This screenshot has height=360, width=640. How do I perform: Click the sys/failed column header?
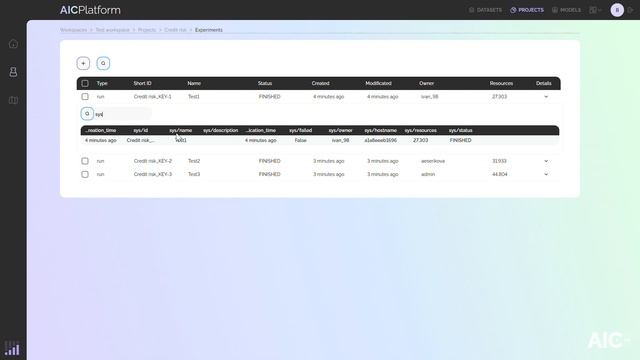click(x=300, y=130)
